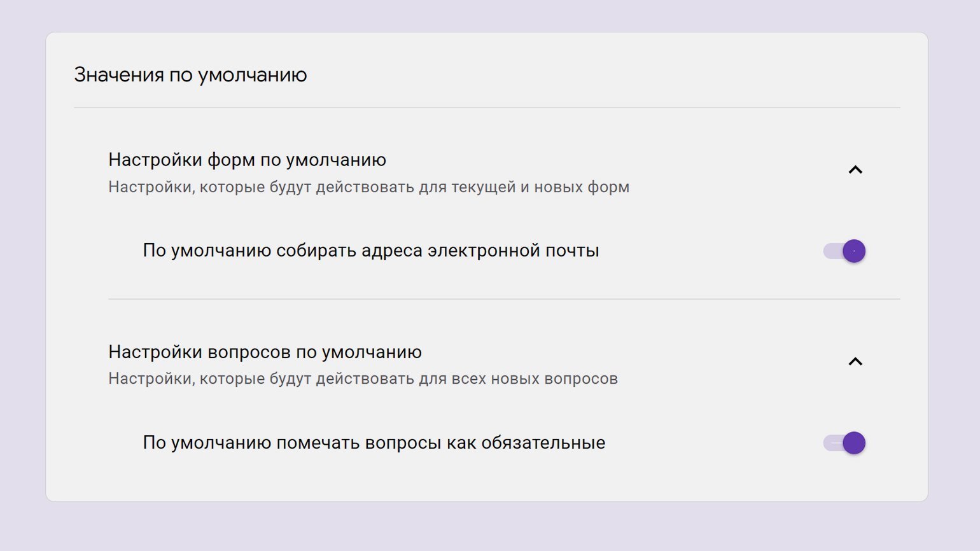This screenshot has height=551, width=980.
Task: Select the По умолчанию помечать вопросы как обязательные label
Action: click(374, 443)
